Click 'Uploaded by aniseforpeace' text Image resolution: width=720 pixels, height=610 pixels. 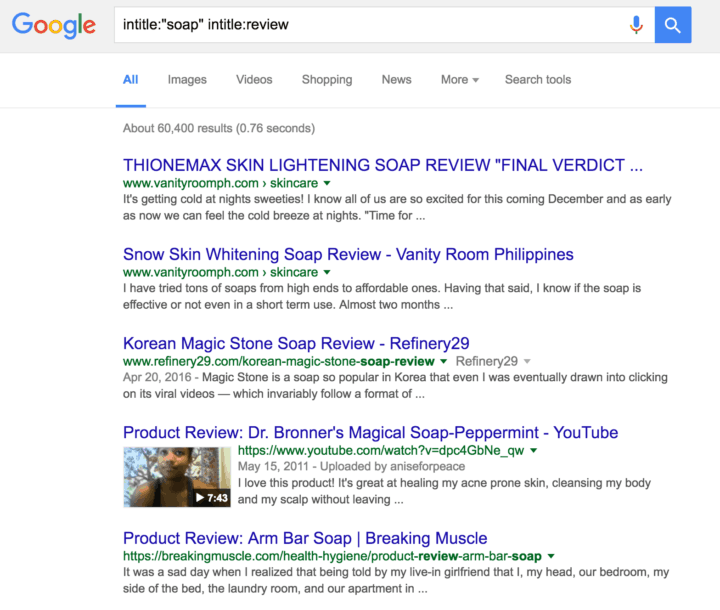click(x=393, y=467)
